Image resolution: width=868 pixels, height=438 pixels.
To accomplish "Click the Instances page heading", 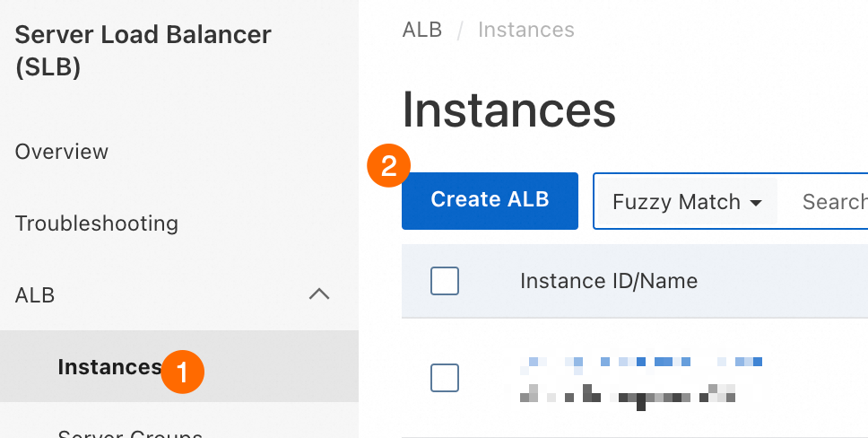I will (509, 111).
